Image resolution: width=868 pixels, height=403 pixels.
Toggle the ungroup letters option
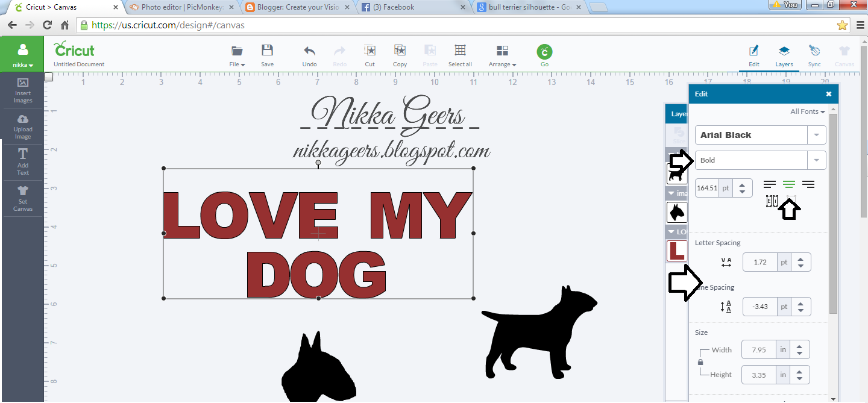coord(772,201)
